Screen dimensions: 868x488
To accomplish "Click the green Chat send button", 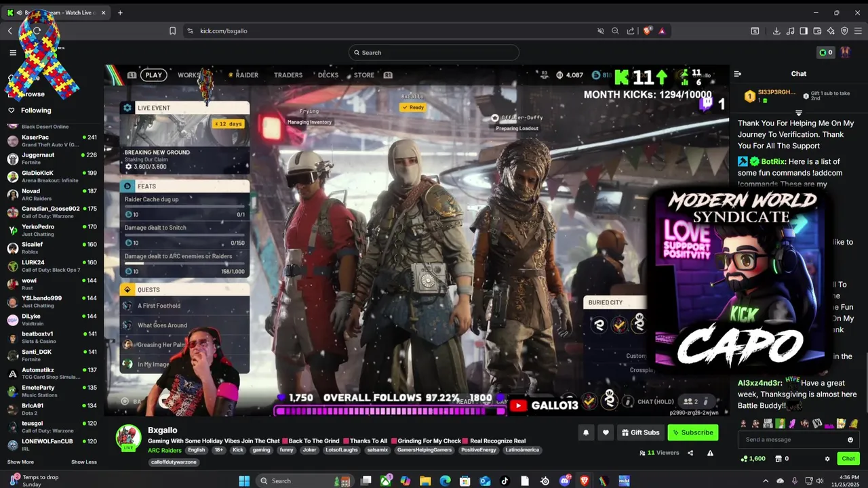I will pyautogui.click(x=848, y=459).
